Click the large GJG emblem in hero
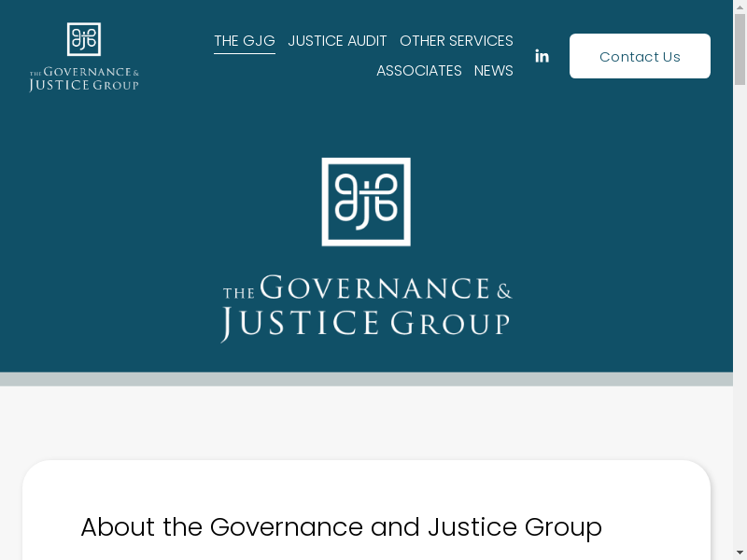The height and width of the screenshot is (560, 747). point(366,202)
